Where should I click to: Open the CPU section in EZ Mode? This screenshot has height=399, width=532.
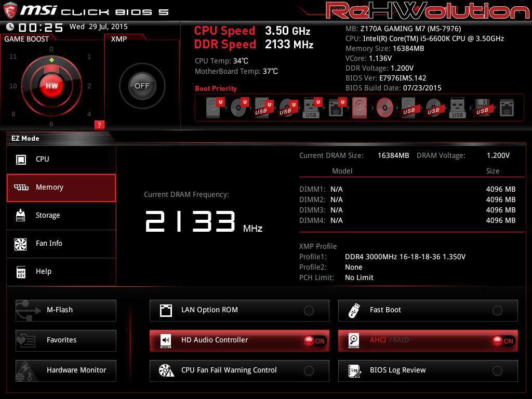pos(61,159)
